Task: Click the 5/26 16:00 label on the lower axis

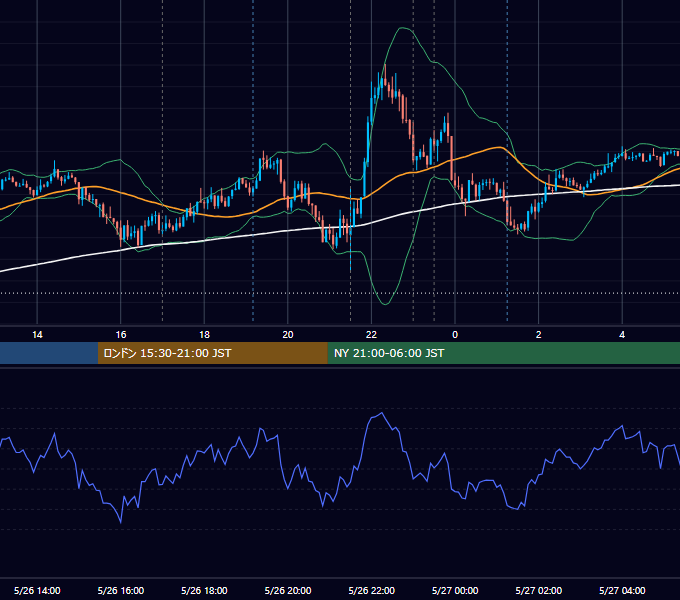Action: pyautogui.click(x=121, y=590)
